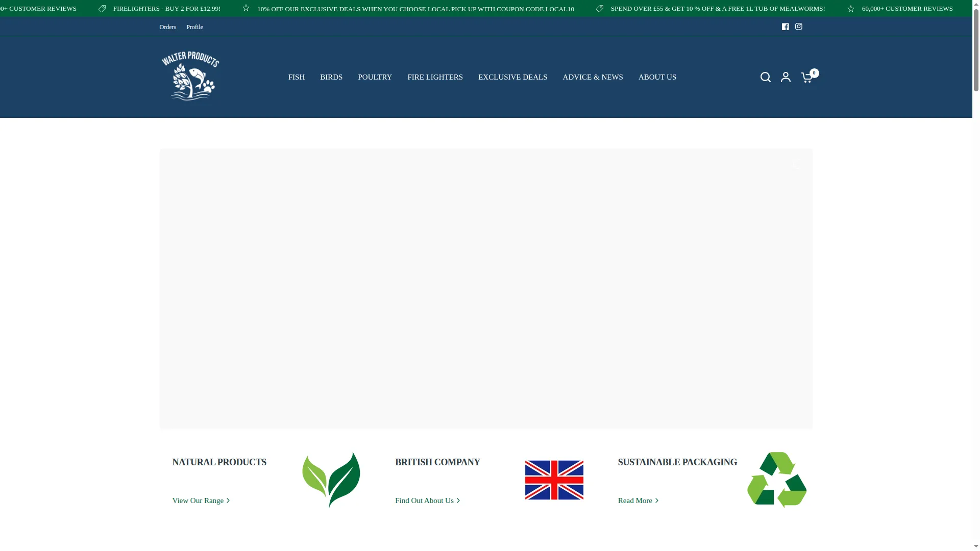
Task: Go to the About Us page
Action: click(657, 77)
